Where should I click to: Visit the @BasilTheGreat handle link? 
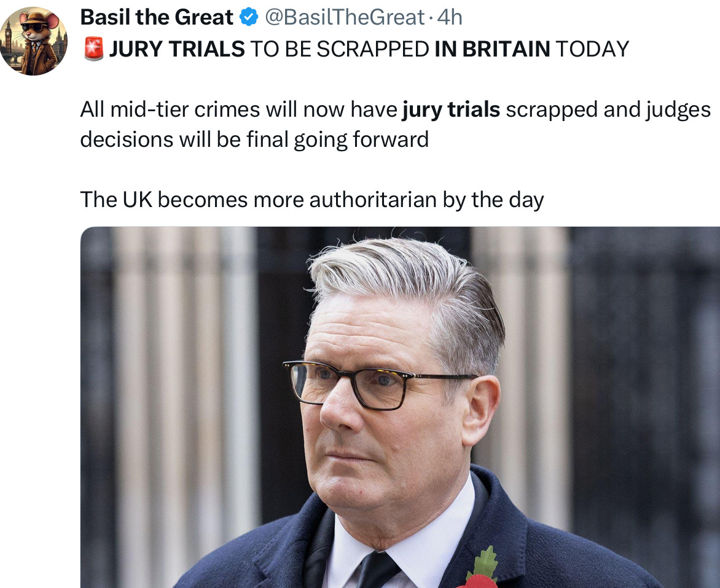tap(345, 17)
